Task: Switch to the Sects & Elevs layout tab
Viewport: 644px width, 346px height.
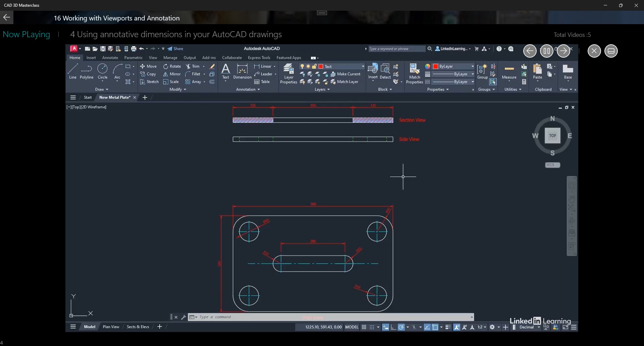Action: (x=138, y=327)
